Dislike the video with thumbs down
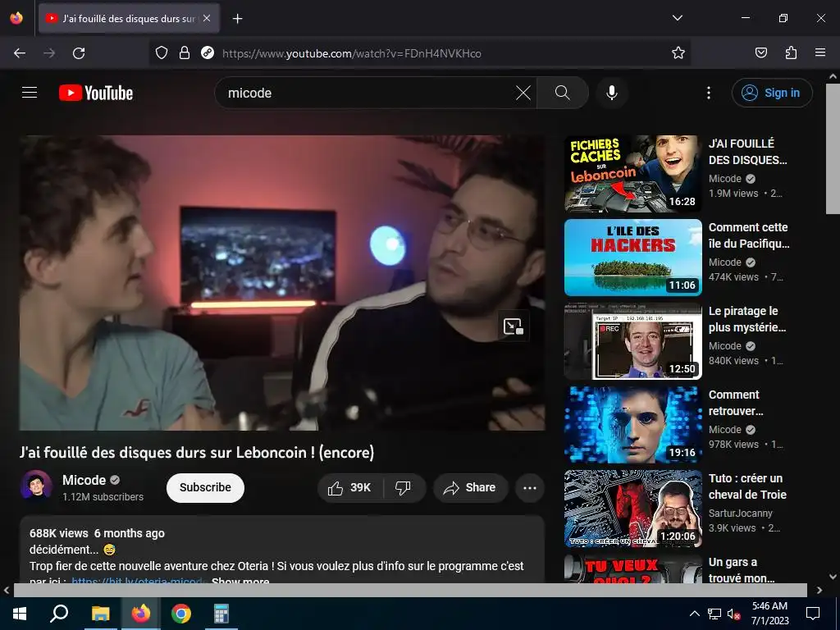Viewport: 840px width, 630px height. (404, 487)
